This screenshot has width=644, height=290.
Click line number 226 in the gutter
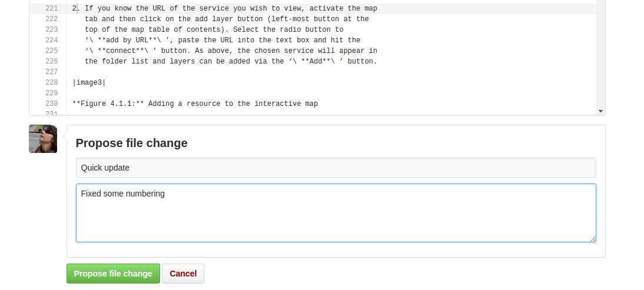click(51, 62)
